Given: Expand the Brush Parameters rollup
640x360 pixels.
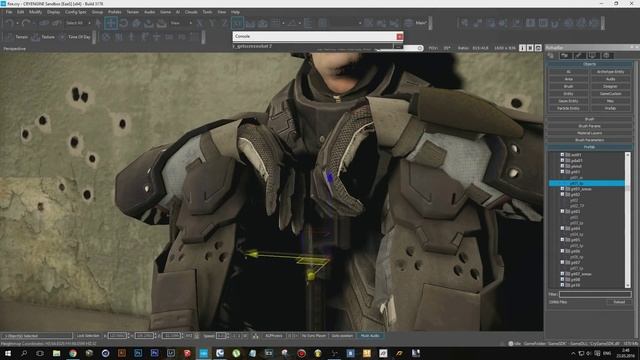Looking at the screenshot, I should 589,140.
